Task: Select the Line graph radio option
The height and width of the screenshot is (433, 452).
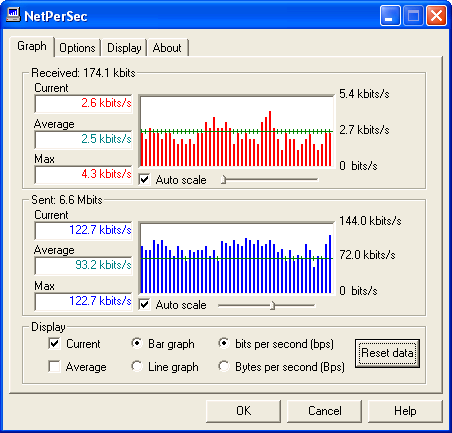Action: [x=137, y=366]
